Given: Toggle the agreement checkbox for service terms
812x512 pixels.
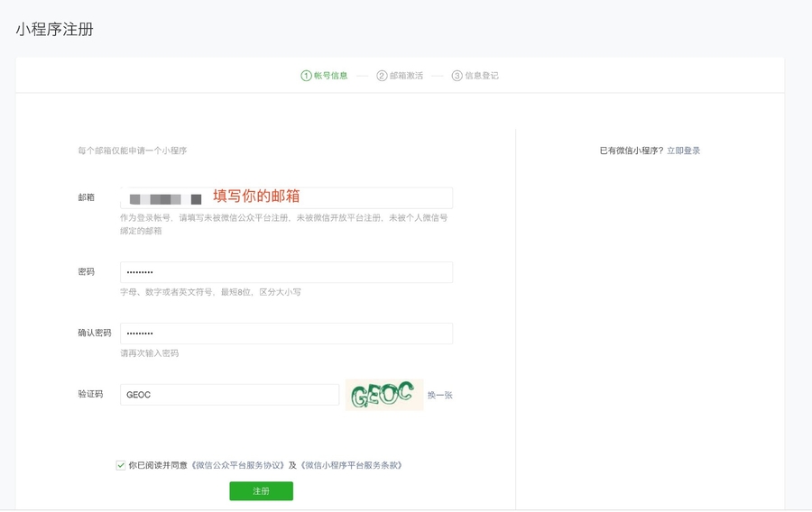Looking at the screenshot, I should click(121, 465).
